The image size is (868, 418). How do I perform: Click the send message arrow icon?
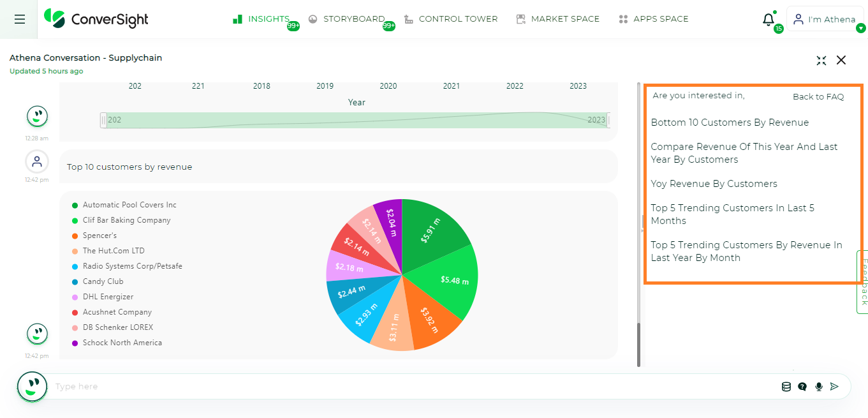(835, 386)
